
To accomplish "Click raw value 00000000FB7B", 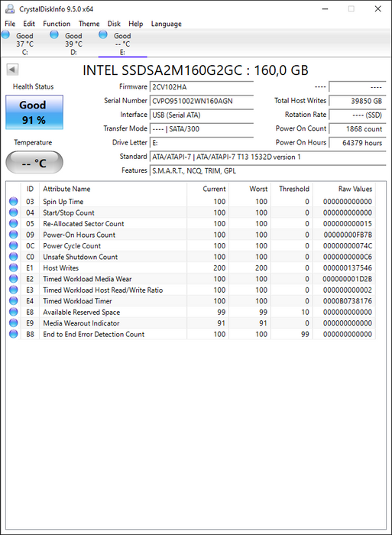I will [348, 235].
